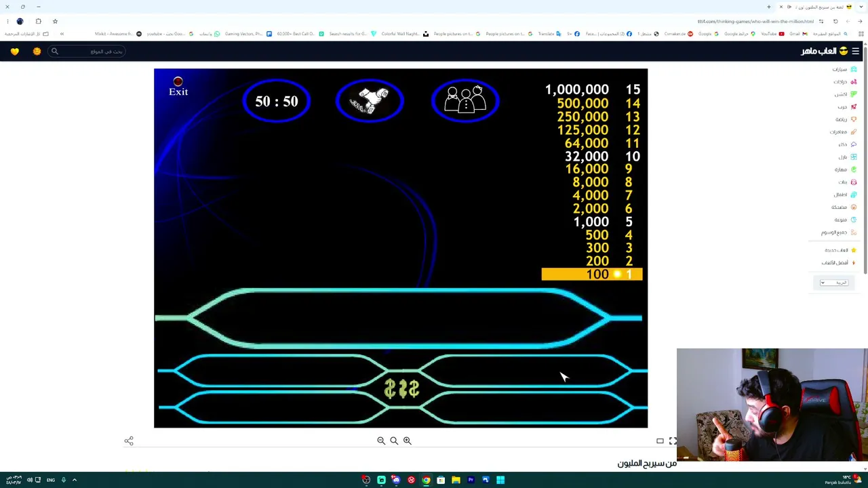This screenshot has width=868, height=488.
Task: Click the 1,000,000 prize level
Action: tap(592, 89)
